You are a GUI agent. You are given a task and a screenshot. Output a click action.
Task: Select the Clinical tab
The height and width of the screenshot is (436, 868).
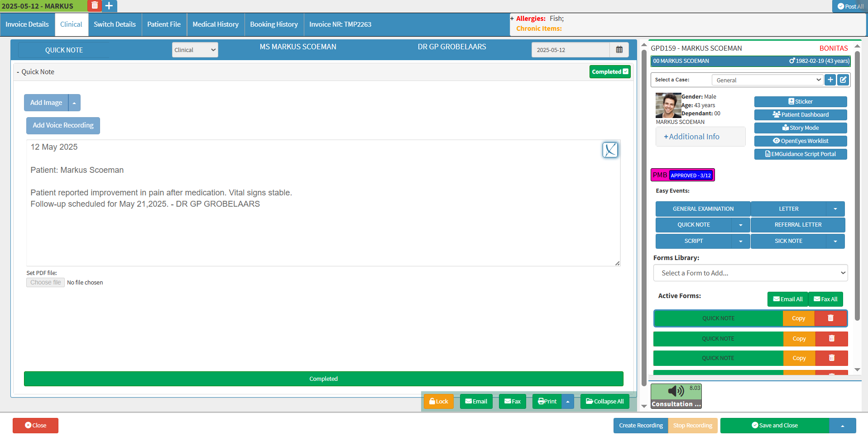click(71, 24)
